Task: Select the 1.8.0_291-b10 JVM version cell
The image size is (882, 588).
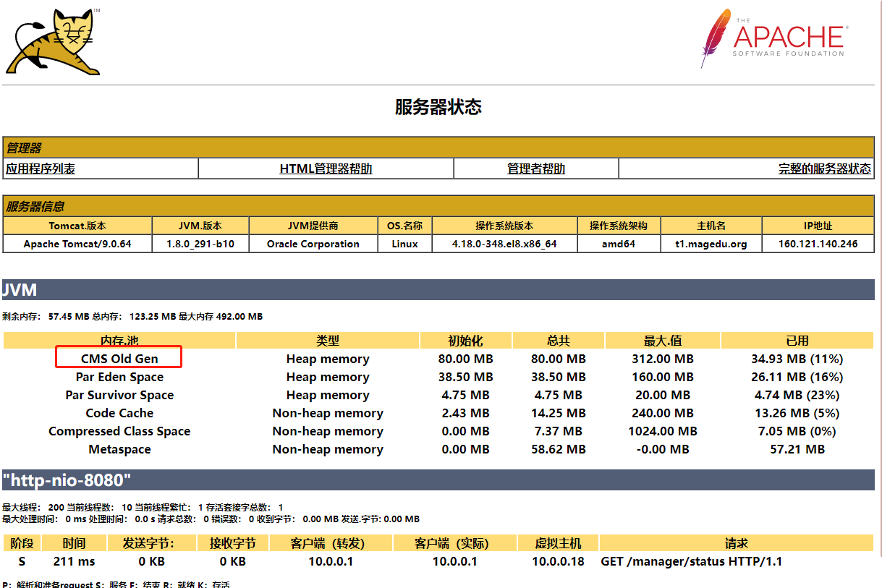Action: 200,244
